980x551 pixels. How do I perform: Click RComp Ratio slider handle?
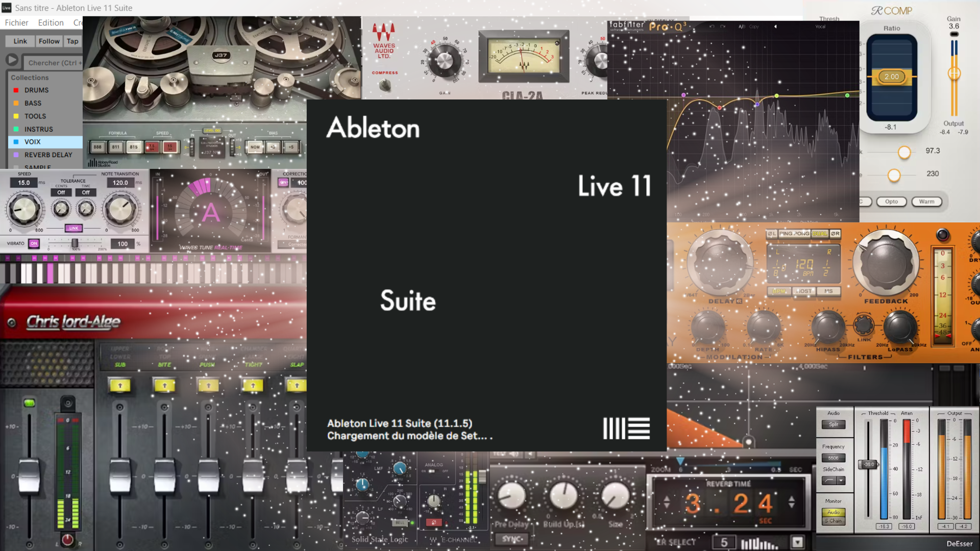pyautogui.click(x=892, y=77)
